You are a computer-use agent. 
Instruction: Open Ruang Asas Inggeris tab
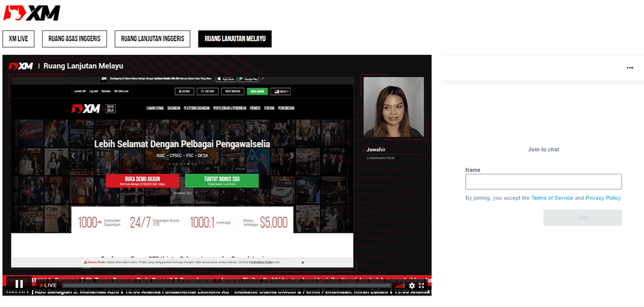point(74,39)
